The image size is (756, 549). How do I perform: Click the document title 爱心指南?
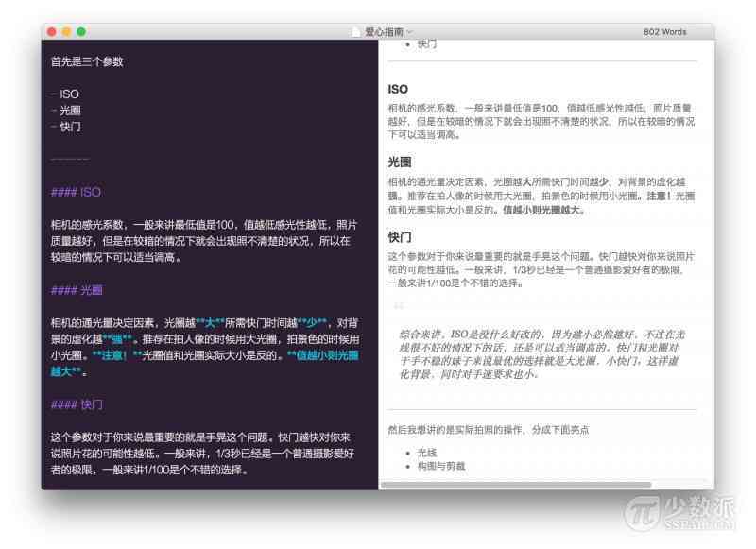(384, 32)
